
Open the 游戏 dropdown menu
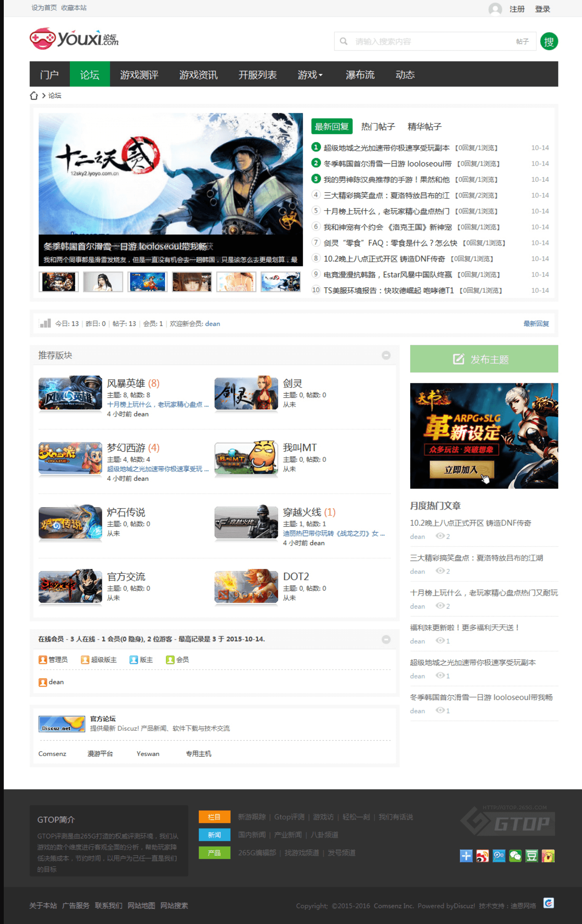(310, 74)
